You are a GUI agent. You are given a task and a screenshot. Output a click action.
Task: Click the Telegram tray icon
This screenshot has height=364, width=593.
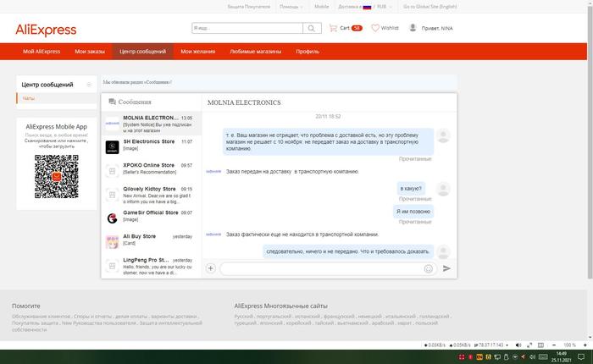523,357
